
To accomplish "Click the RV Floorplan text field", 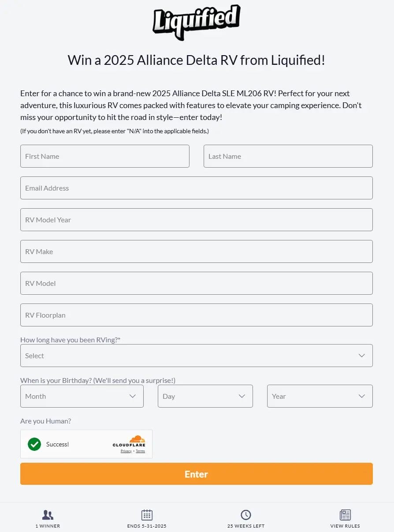I will [196, 315].
